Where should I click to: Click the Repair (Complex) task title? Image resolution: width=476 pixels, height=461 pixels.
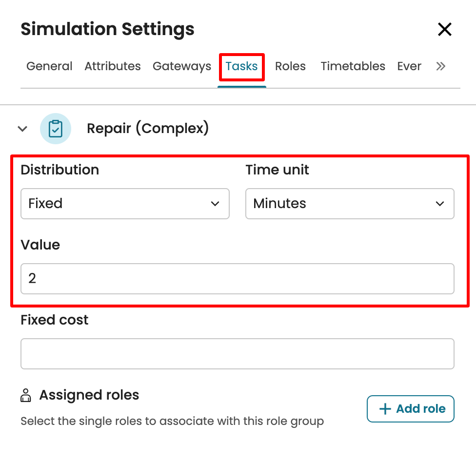coord(148,129)
